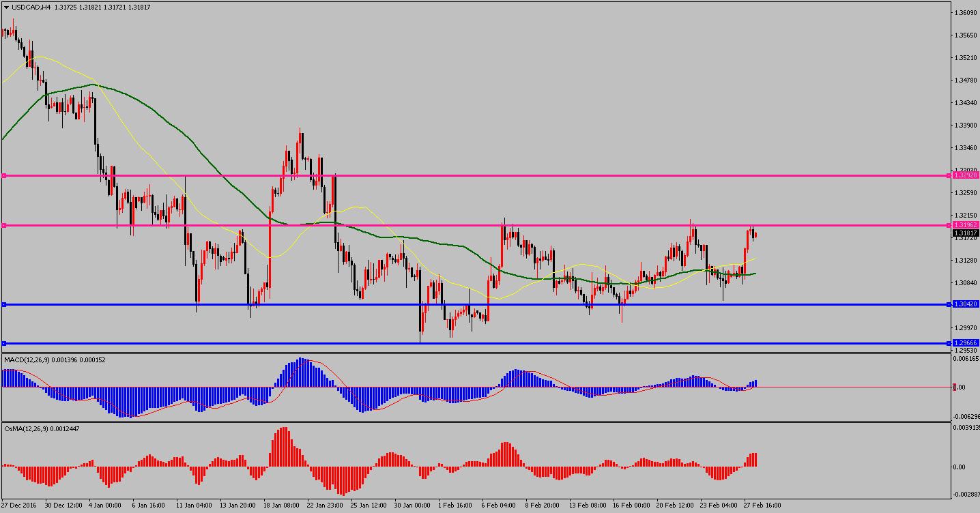
Task: Click the pink 1.32928 price label
Action: point(965,176)
